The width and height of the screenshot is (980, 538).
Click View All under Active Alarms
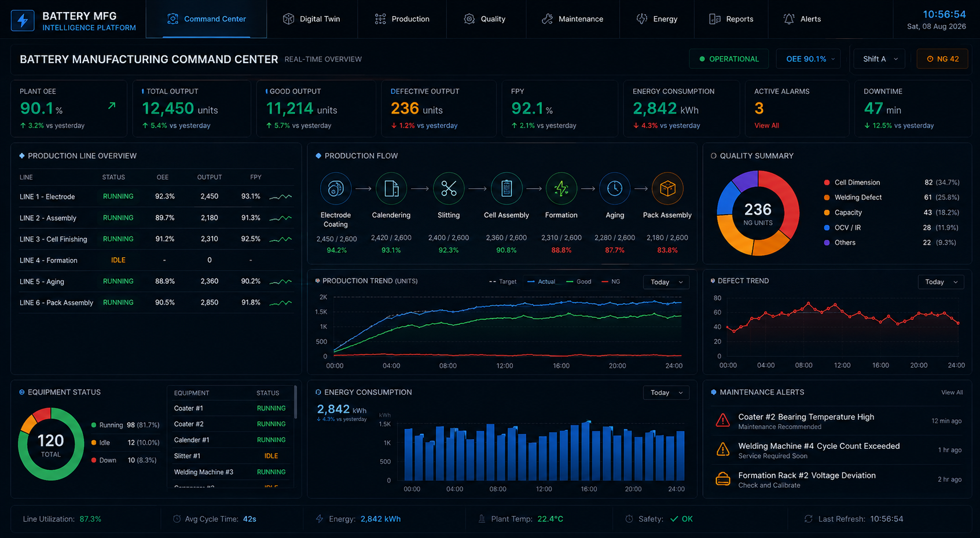coord(766,126)
